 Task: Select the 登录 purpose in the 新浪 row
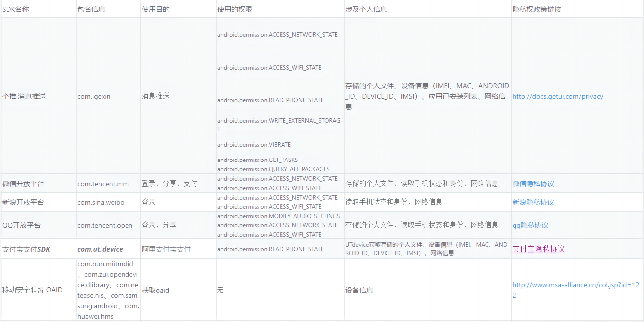click(x=149, y=202)
